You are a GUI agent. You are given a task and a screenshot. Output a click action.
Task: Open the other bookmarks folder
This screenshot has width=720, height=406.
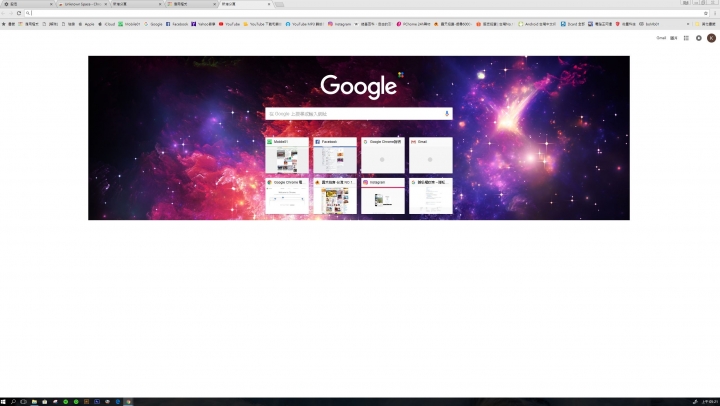(705, 24)
